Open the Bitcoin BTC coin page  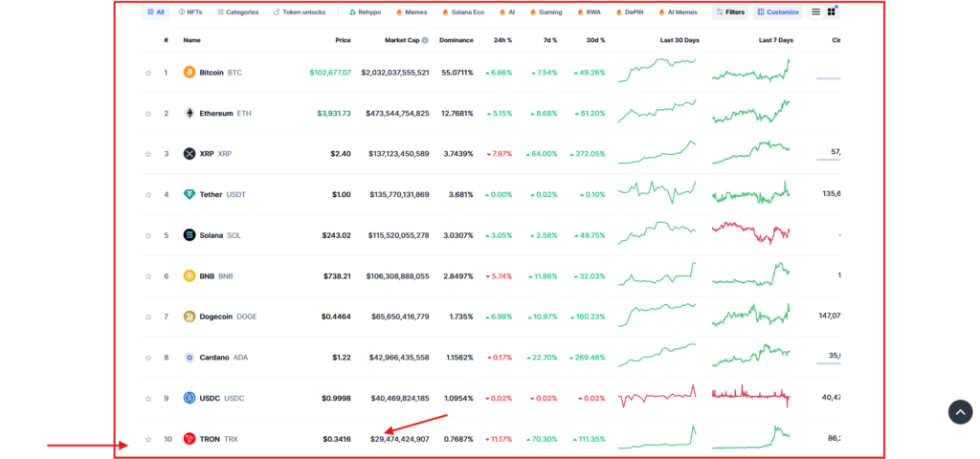click(x=221, y=73)
